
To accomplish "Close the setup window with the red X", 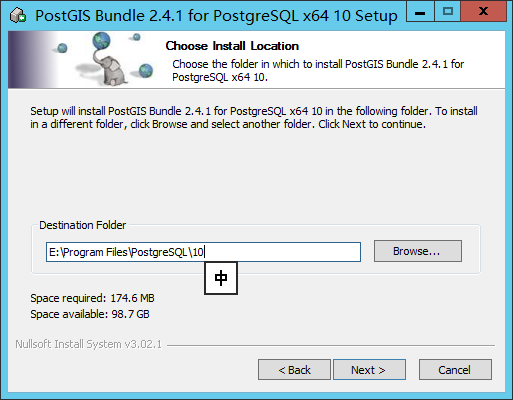I will pos(483,12).
